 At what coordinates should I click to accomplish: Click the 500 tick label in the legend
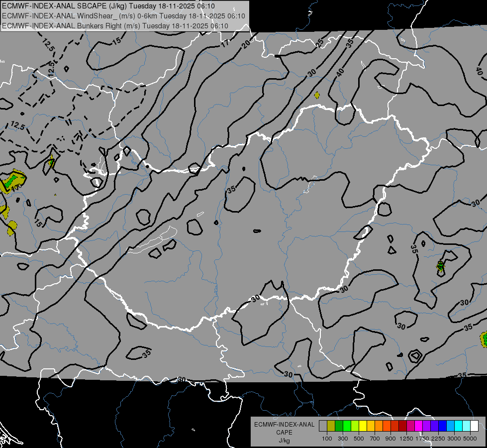pyautogui.click(x=359, y=439)
